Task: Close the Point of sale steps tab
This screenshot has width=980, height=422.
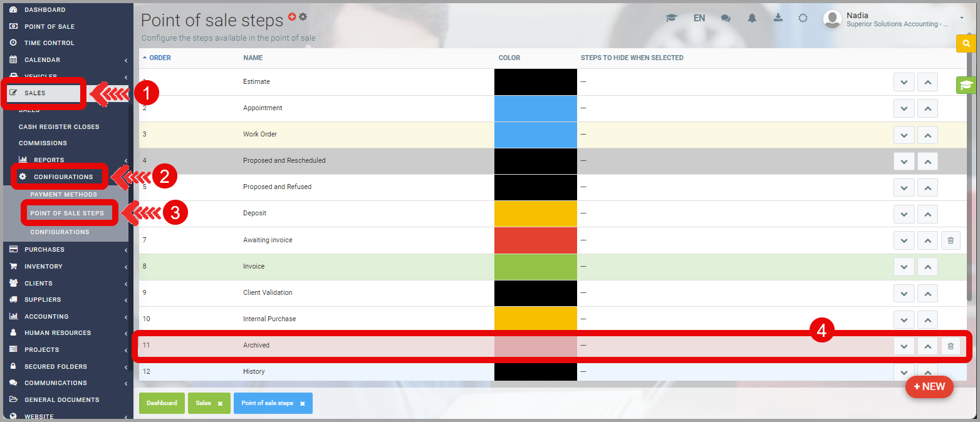Action: 302,404
